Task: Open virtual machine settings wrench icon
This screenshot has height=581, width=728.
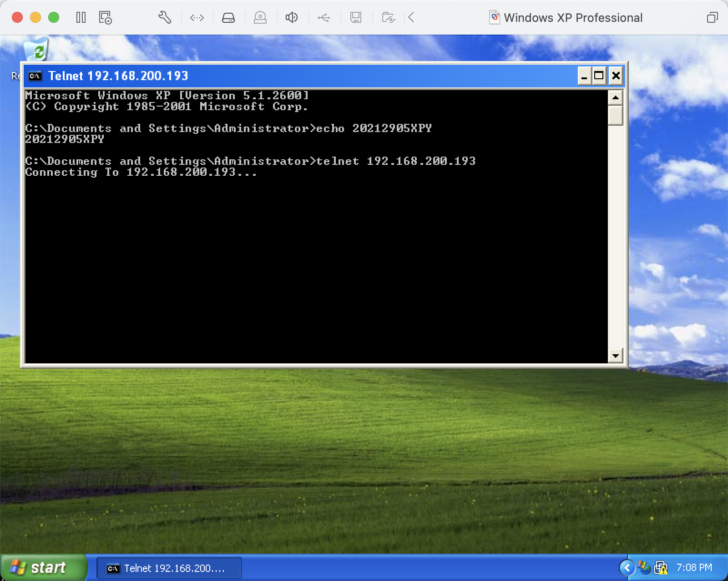Action: pos(165,18)
